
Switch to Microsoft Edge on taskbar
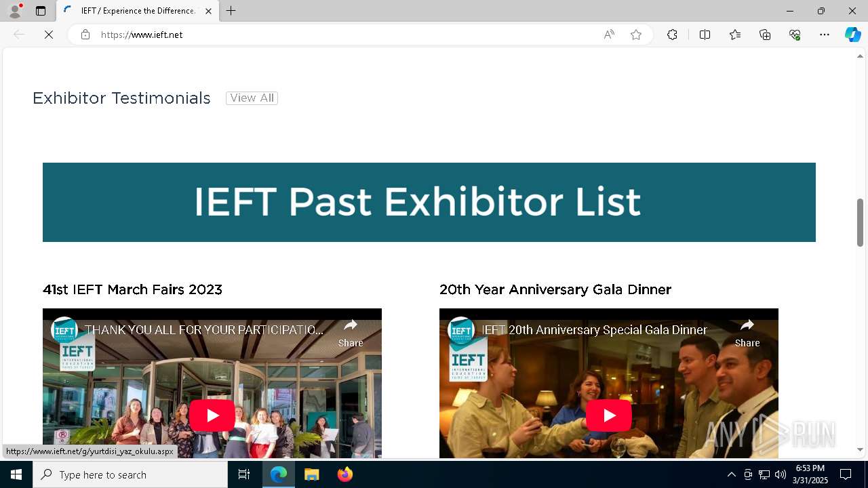[x=279, y=474]
